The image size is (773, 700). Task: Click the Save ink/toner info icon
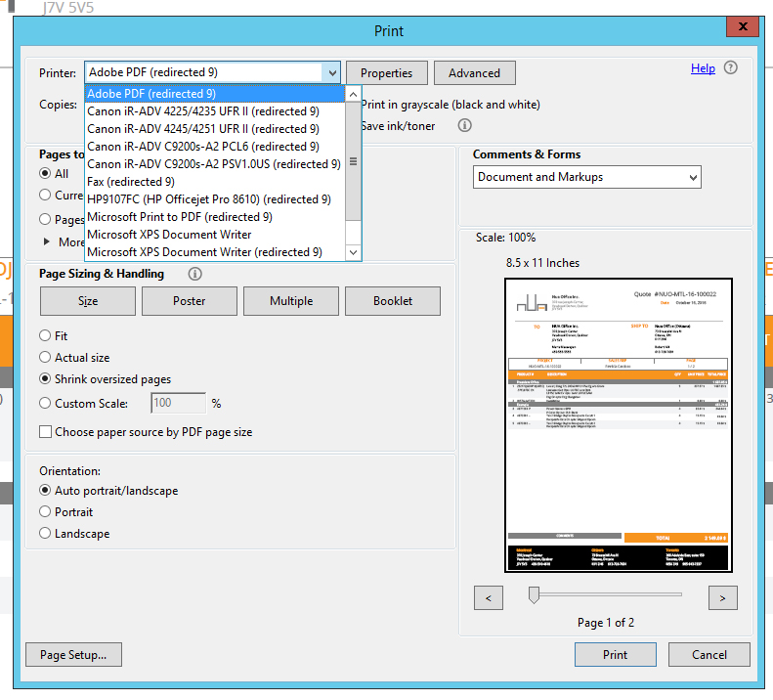[465, 125]
